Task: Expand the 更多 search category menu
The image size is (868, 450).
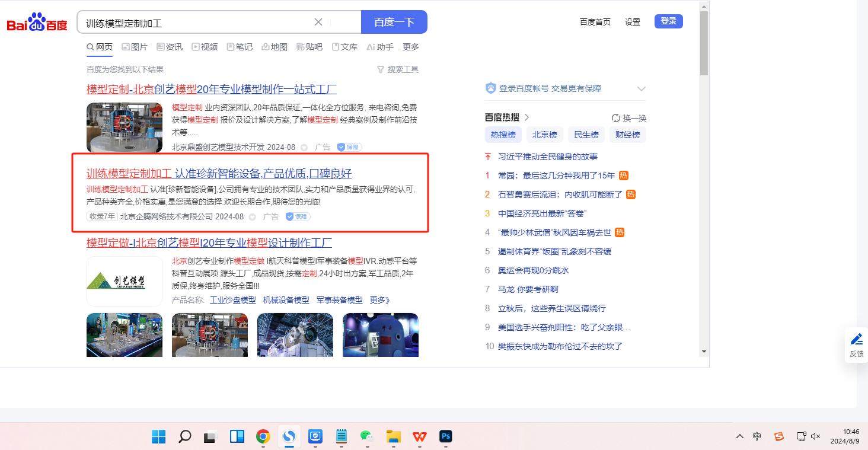Action: click(x=410, y=47)
